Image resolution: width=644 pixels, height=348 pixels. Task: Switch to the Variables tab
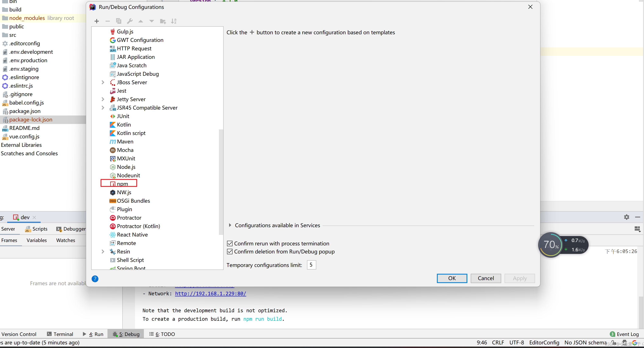37,240
